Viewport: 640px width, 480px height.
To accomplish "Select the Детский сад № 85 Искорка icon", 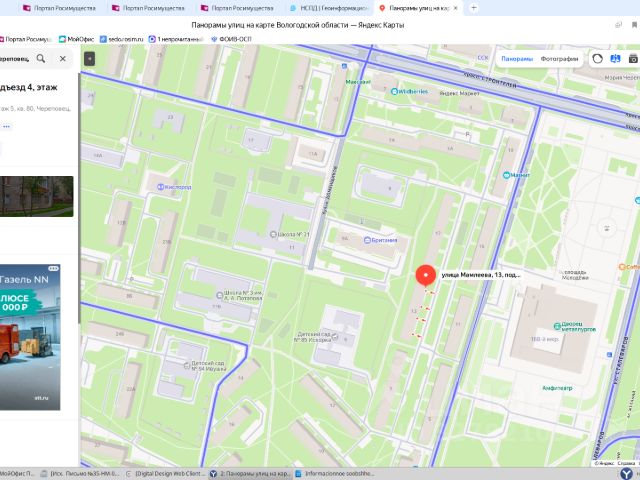I will click(x=335, y=336).
